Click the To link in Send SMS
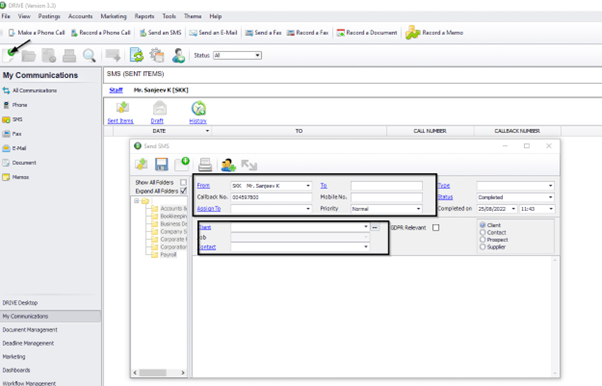 [x=324, y=186]
